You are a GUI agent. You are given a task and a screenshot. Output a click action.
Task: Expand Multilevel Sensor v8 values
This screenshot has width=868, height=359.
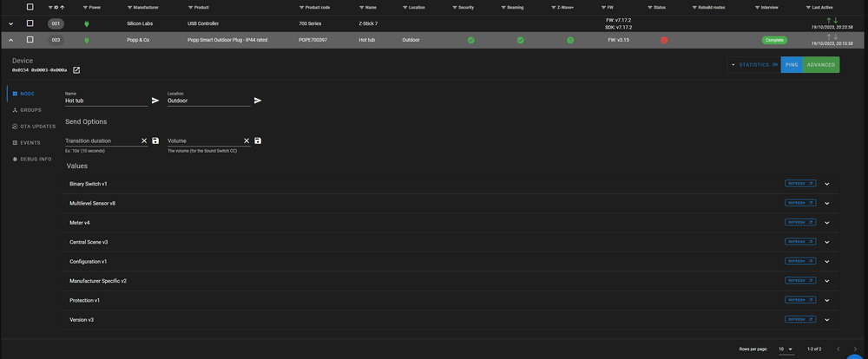827,203
